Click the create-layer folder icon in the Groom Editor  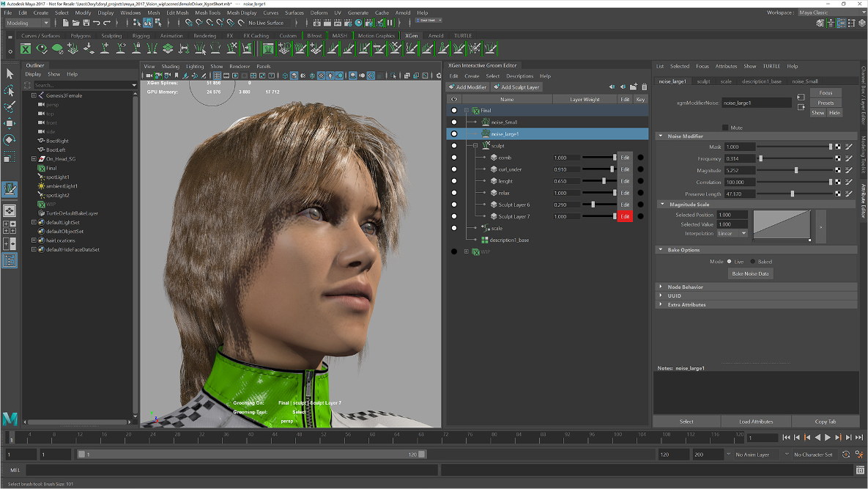[x=634, y=87]
